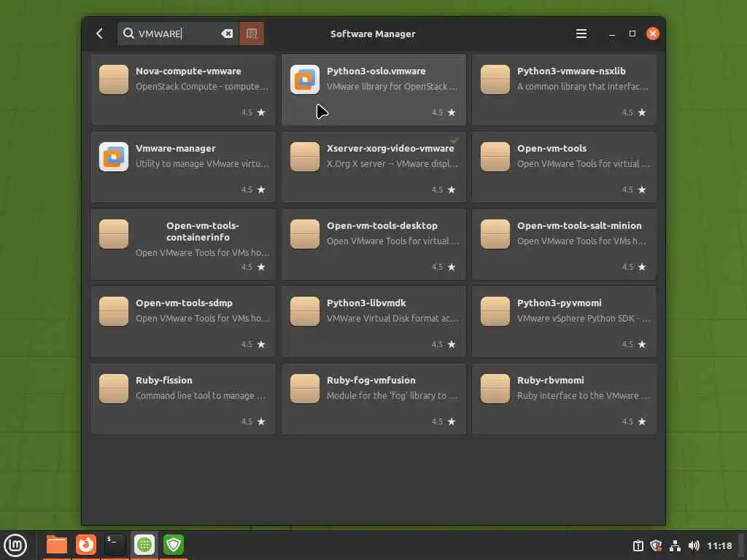Open Open-vm-tools-desktop package icon

click(304, 234)
